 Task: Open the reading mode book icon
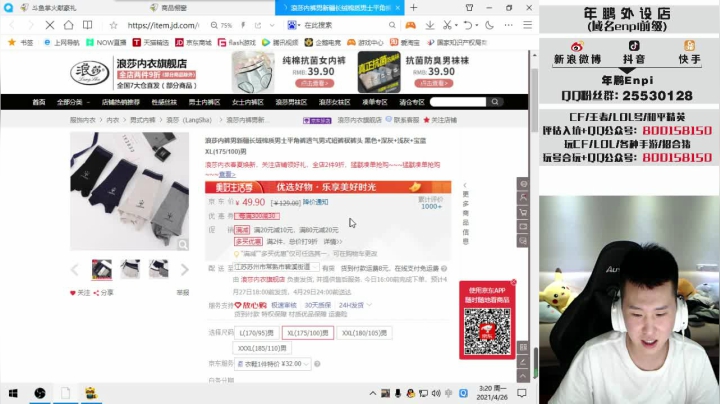(x=87, y=25)
